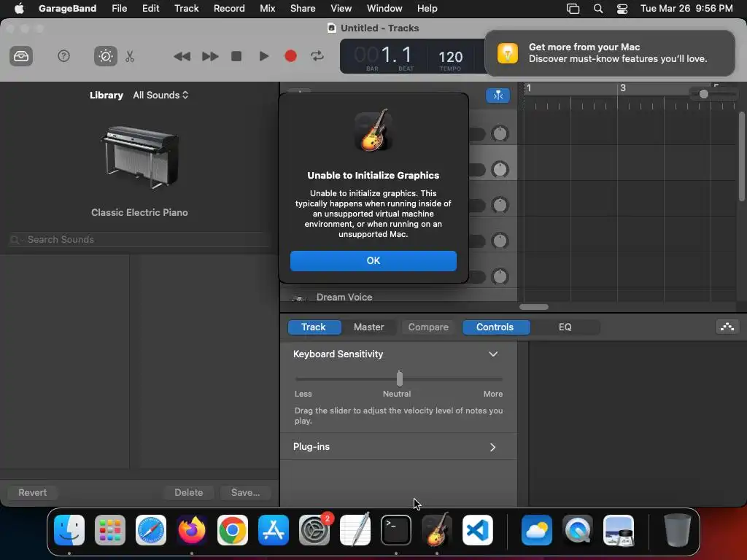Click the bar and beat position display
This screenshot has width=747, height=560.
[x=384, y=56]
